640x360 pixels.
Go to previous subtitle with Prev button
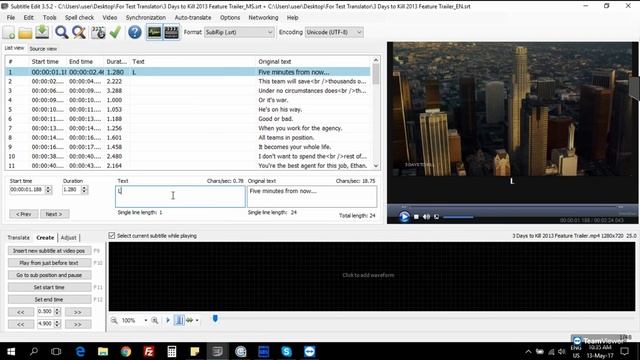click(x=24, y=214)
